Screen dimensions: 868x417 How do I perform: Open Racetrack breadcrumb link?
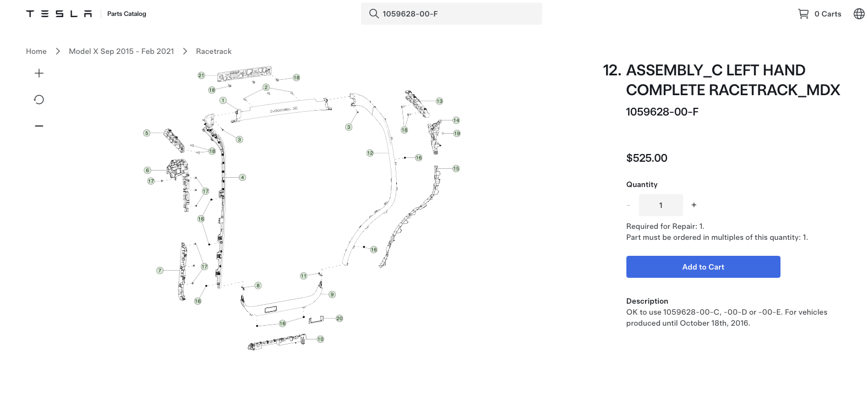tap(214, 51)
